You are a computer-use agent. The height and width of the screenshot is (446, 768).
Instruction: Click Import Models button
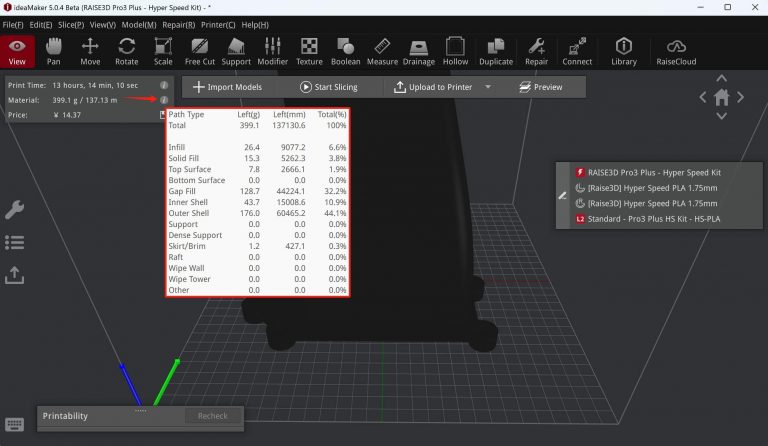228,87
